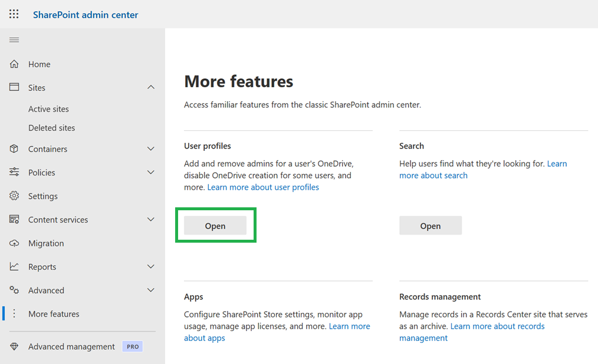
Task: Click the Policies label in navigation
Action: (41, 173)
